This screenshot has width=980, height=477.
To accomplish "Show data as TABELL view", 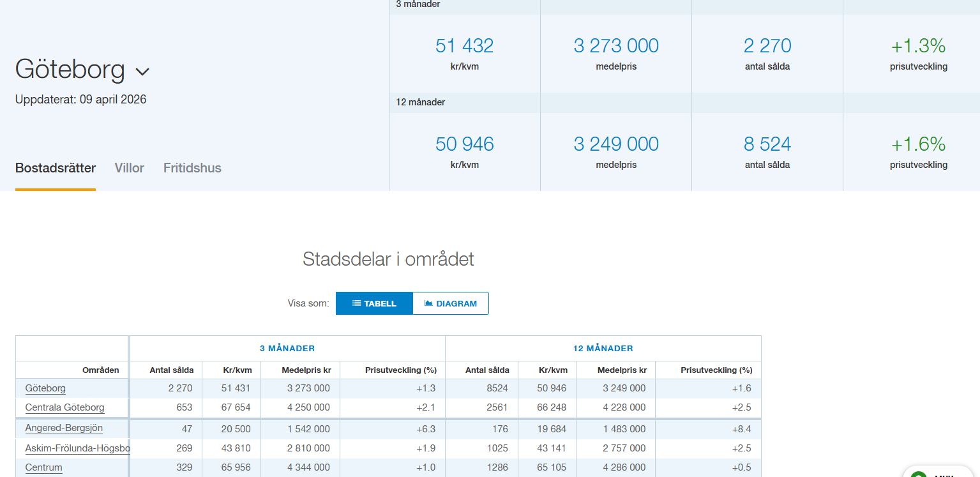I will tap(374, 303).
